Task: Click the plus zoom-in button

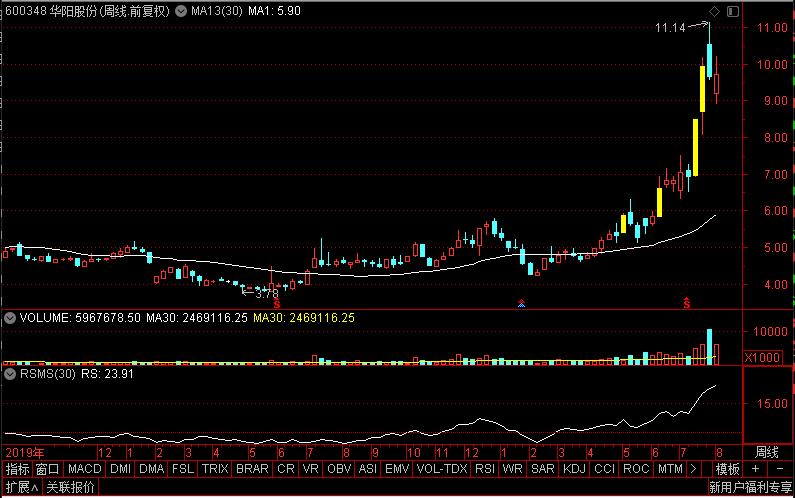Action: [x=754, y=469]
